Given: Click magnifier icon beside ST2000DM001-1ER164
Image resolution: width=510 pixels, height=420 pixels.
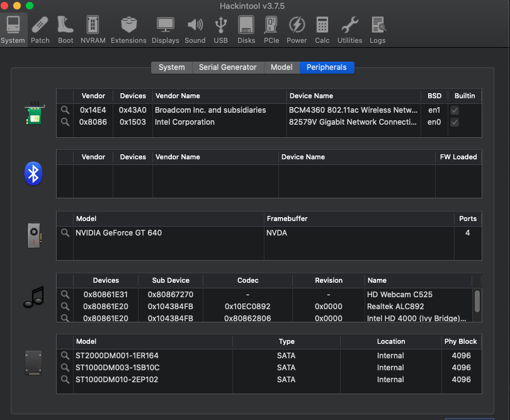Looking at the screenshot, I should click(65, 356).
